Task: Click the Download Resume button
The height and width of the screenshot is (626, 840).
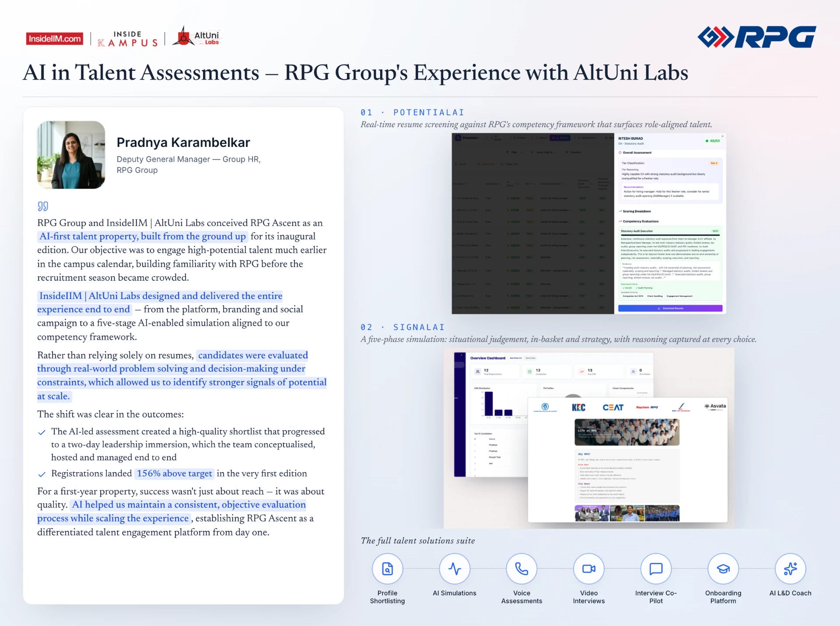Action: click(x=670, y=308)
